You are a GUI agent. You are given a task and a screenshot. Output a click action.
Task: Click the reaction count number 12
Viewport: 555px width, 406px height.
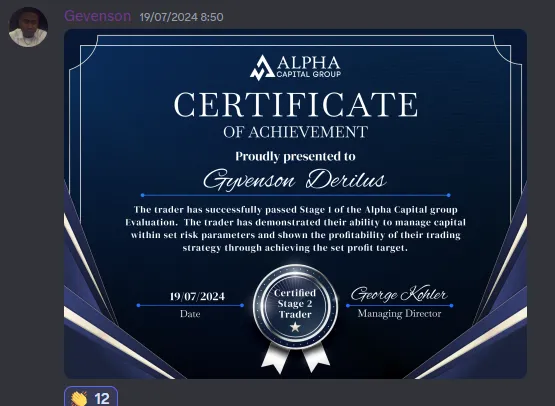102,399
